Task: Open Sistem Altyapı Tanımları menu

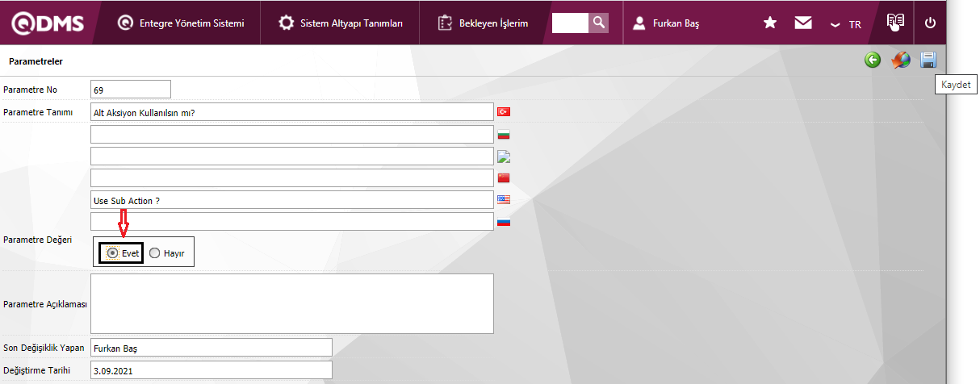Action: (341, 23)
